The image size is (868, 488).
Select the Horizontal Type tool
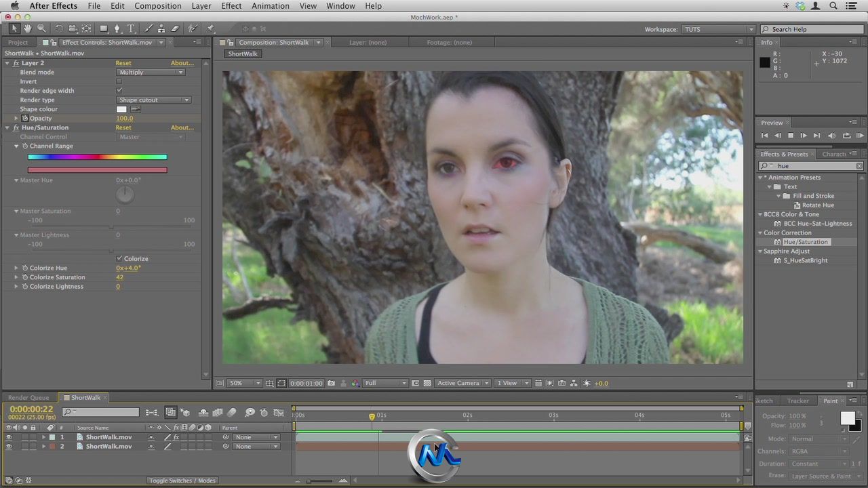tap(131, 28)
